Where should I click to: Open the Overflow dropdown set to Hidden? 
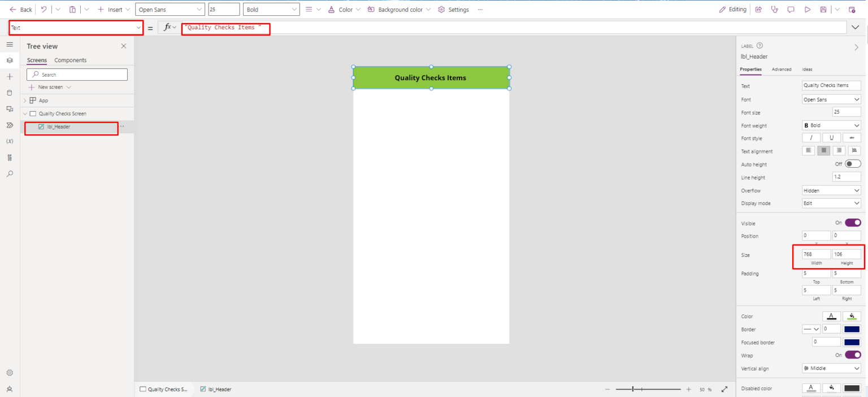[831, 190]
